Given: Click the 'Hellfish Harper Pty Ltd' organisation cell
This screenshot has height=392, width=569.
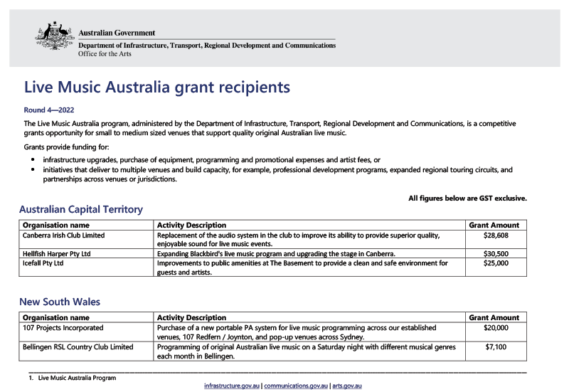Looking at the screenshot, I should pos(58,254).
